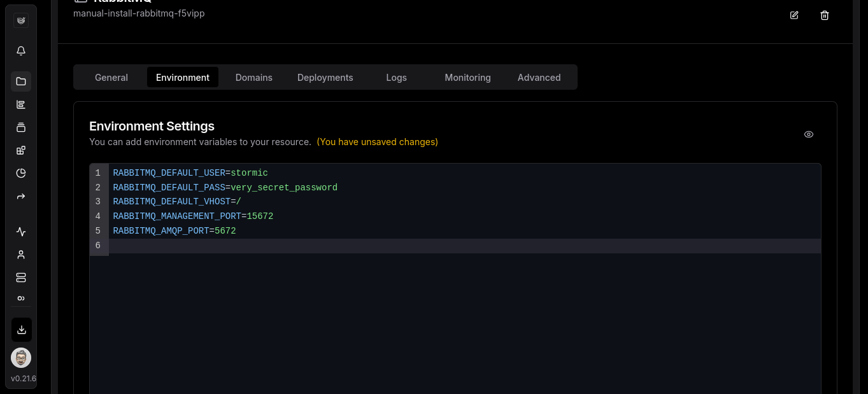The image size is (868, 394).
Task: Open the user profile icon in sidebar
Action: [x=21, y=255]
